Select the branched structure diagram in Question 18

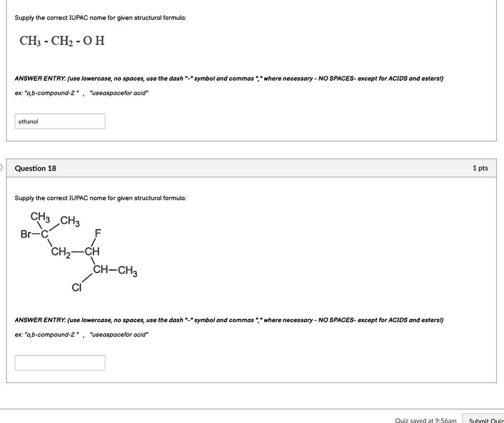point(79,251)
